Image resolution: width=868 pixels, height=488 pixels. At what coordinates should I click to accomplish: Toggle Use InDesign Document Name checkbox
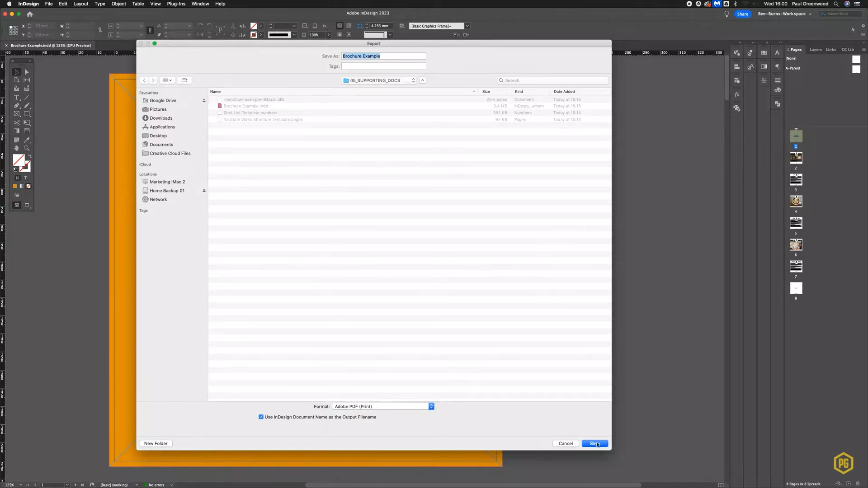(x=261, y=417)
